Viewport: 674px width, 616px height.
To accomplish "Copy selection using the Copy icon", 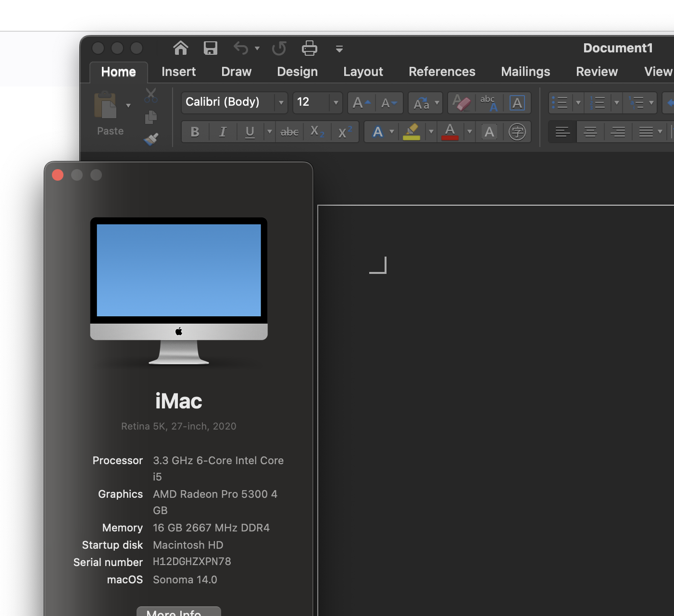I will [x=151, y=117].
